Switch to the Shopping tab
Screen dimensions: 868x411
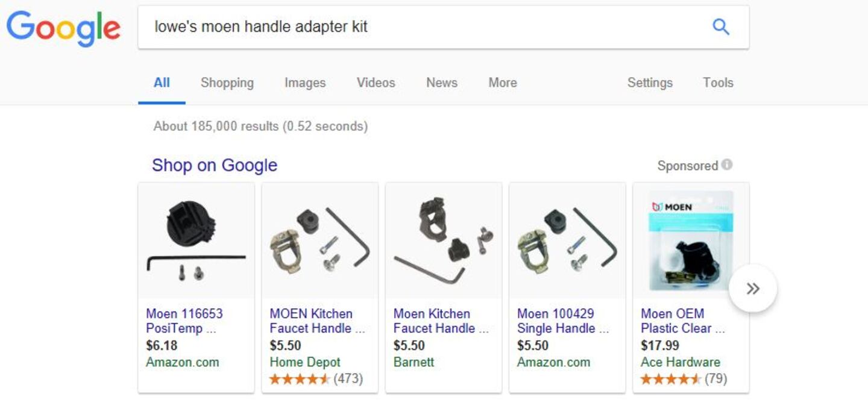[227, 83]
